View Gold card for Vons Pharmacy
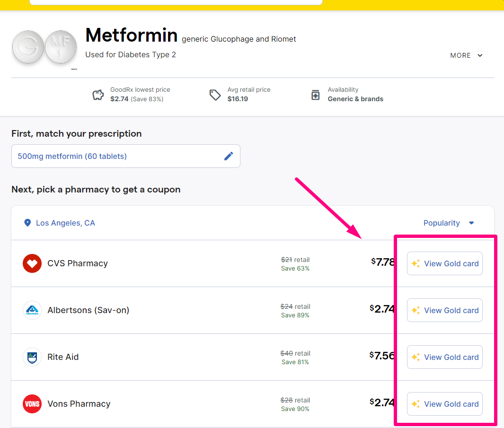Viewport: 504px width, 428px height. 444,404
